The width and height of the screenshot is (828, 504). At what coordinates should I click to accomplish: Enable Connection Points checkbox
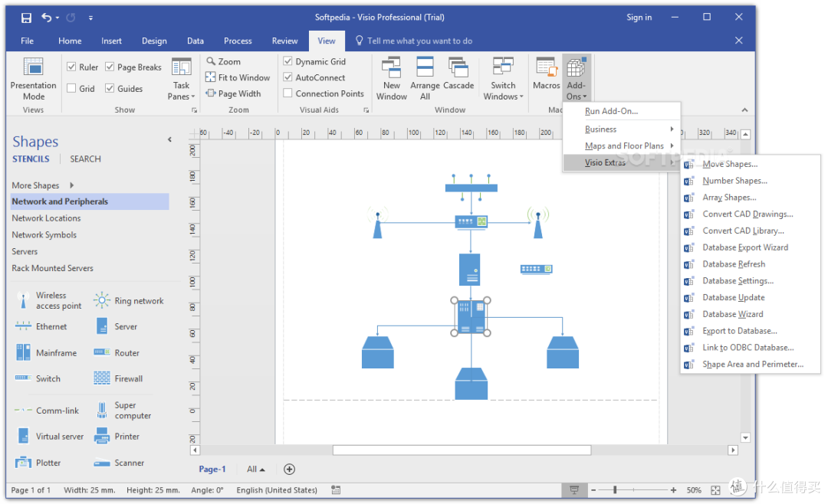pos(287,93)
